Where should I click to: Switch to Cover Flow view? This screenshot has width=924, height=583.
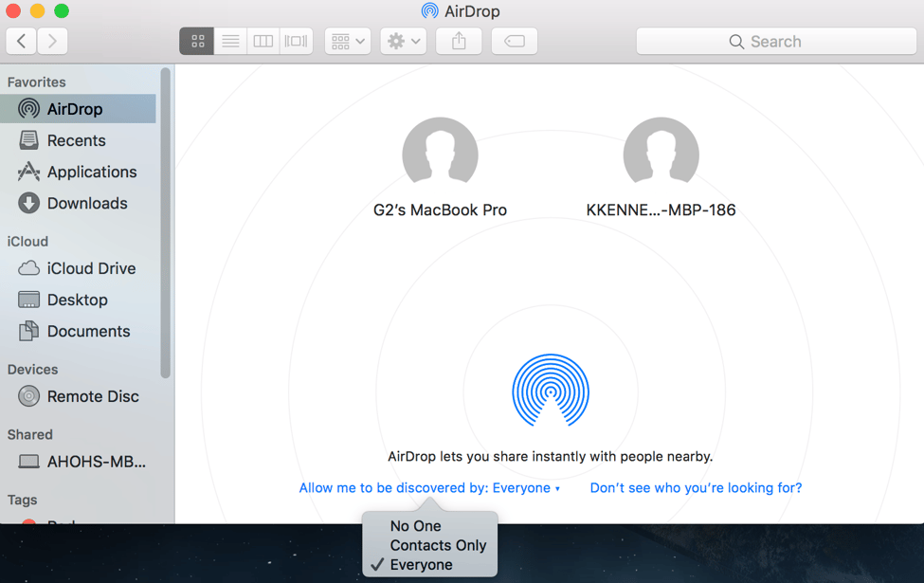click(297, 42)
